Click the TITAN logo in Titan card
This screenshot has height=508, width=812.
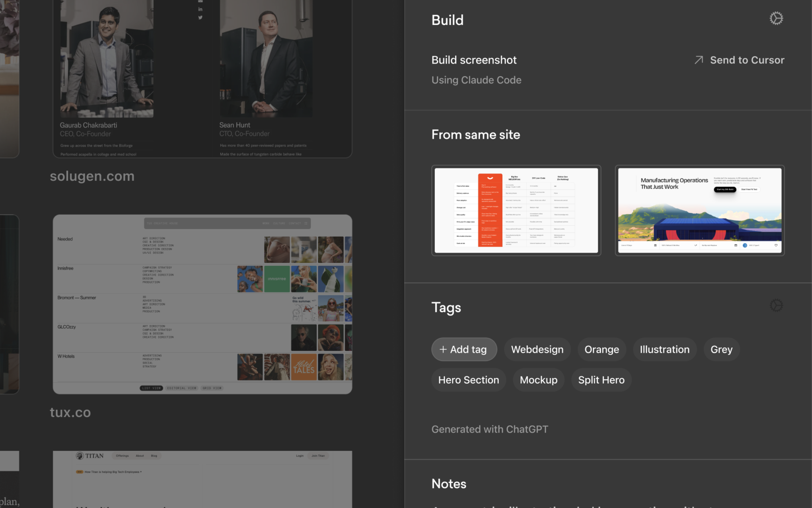click(90, 456)
